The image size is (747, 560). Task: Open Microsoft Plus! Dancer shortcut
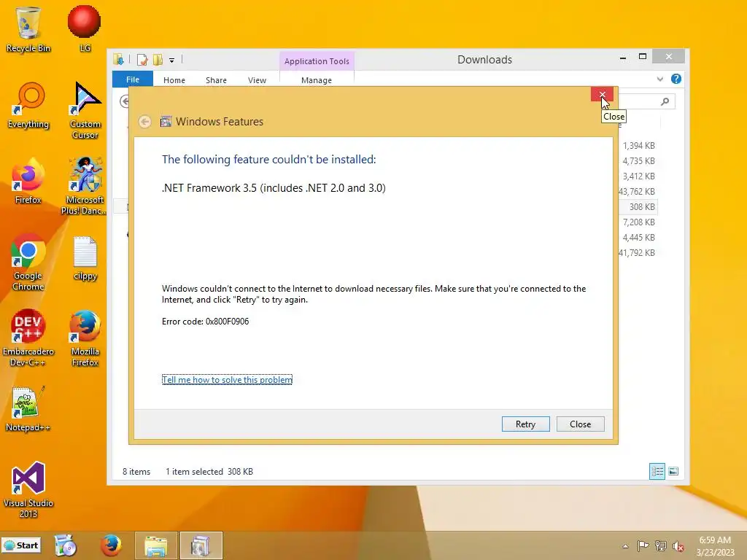pyautogui.click(x=85, y=186)
